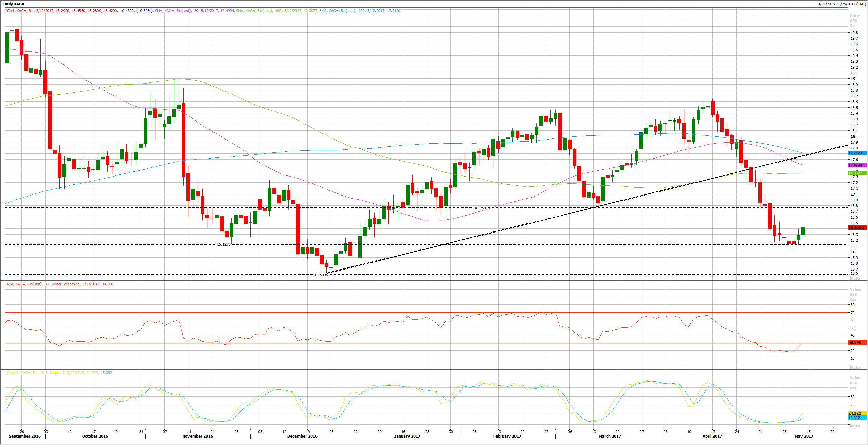This screenshot has width=868, height=445.
Task: Click Auto scale button on RSI panel
Action: tap(855, 367)
